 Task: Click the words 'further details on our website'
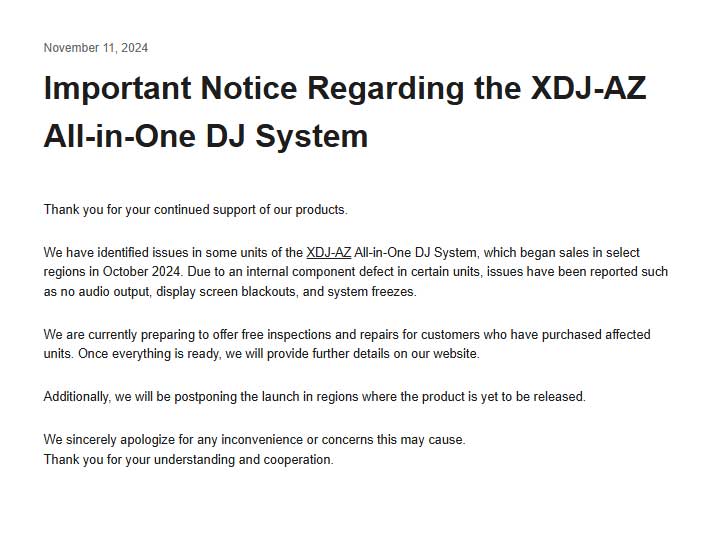click(396, 354)
